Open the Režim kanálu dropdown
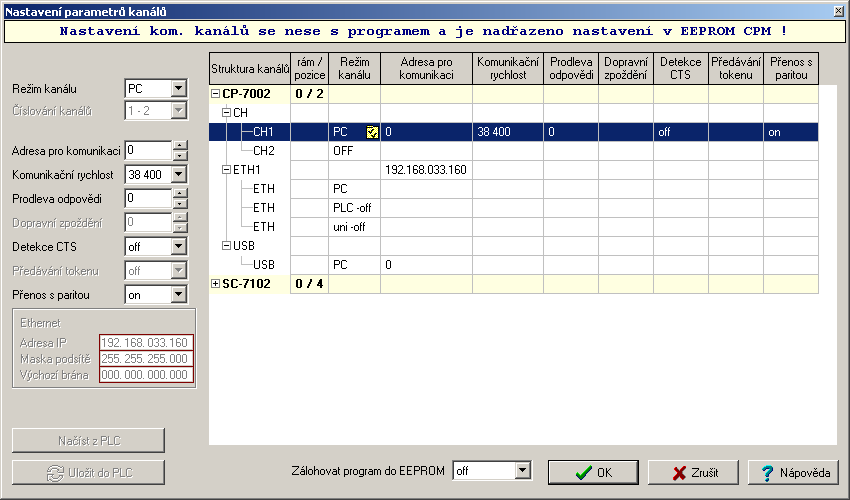This screenshot has width=850, height=500. [178, 88]
